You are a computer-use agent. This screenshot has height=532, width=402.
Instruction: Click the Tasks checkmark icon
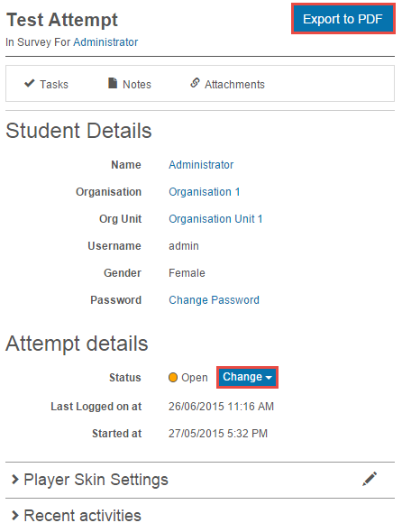pyautogui.click(x=30, y=83)
